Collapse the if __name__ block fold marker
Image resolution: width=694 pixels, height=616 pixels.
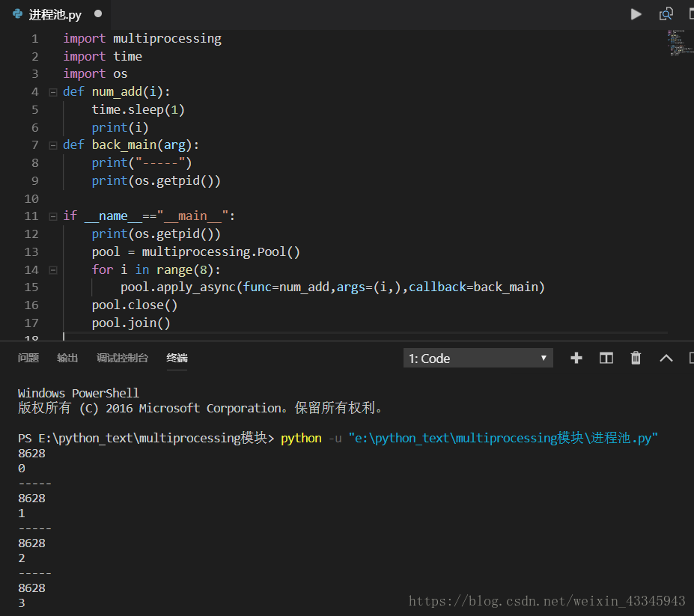click(53, 216)
